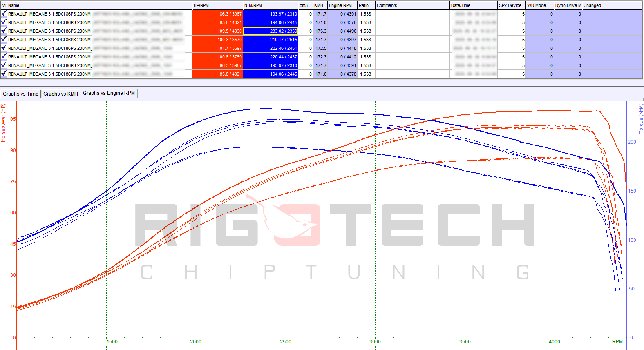644x350 pixels.
Task: Click the Torque (N*M) axis label
Action: [x=641, y=118]
